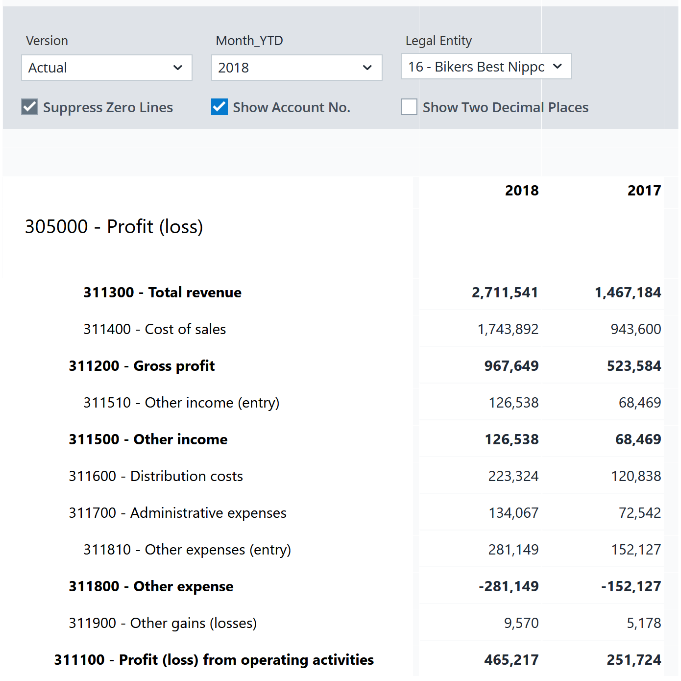The width and height of the screenshot is (681, 681).
Task: Select the Other expense total -281,149
Action: click(x=508, y=586)
